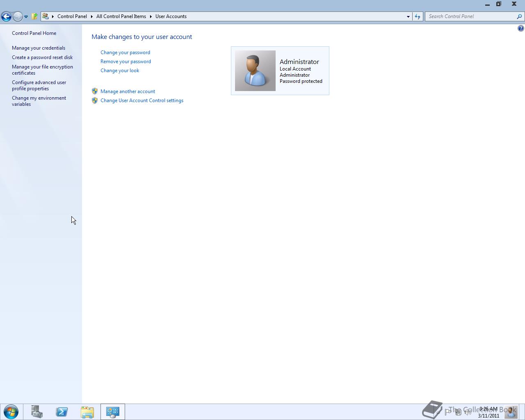Select User Accounts in the breadcrumb
The width and height of the screenshot is (525, 420).
(x=171, y=16)
